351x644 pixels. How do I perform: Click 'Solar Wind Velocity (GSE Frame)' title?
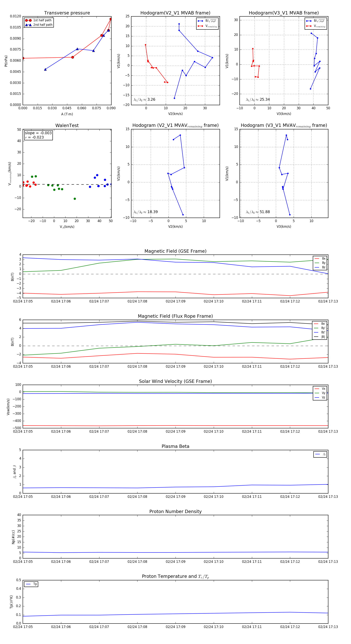[175, 381]
